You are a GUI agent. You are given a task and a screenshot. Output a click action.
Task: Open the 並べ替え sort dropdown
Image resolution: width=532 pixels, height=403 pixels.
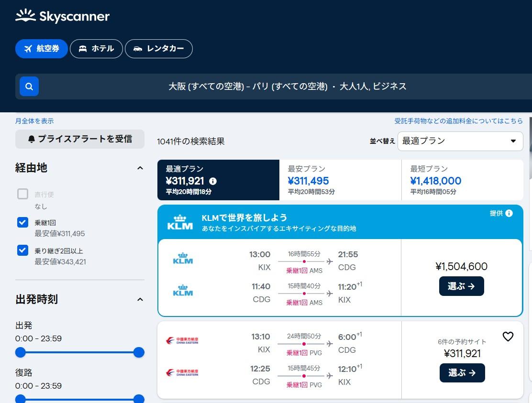pos(460,141)
